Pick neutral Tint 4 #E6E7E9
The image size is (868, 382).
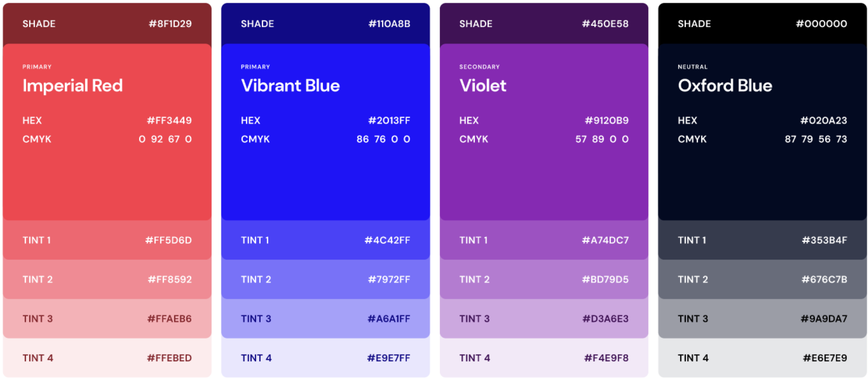tap(762, 358)
